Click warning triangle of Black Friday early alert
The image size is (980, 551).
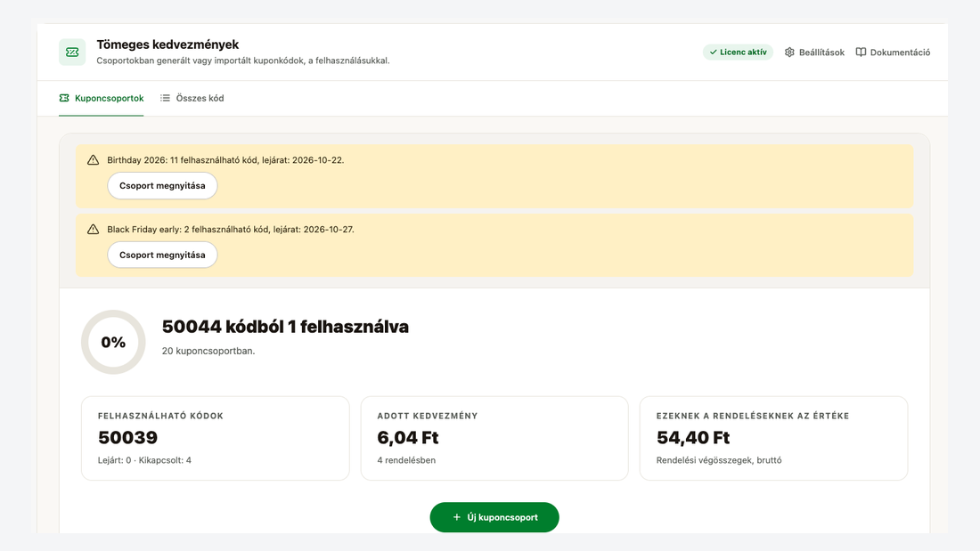(94, 230)
